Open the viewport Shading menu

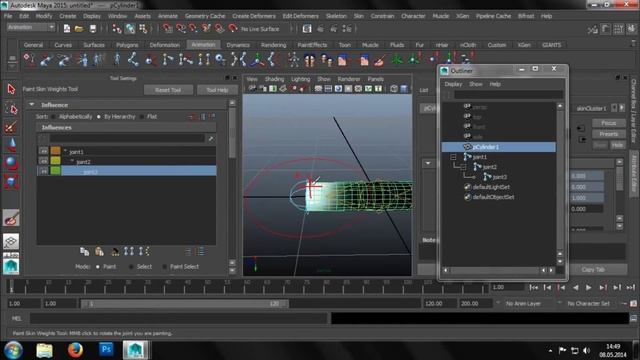(274, 79)
